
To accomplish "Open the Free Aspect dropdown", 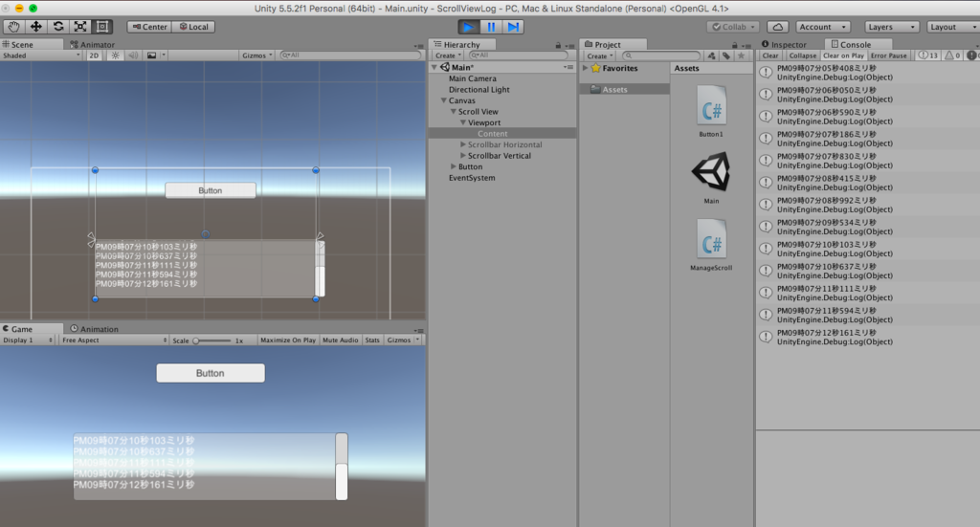I will point(115,340).
